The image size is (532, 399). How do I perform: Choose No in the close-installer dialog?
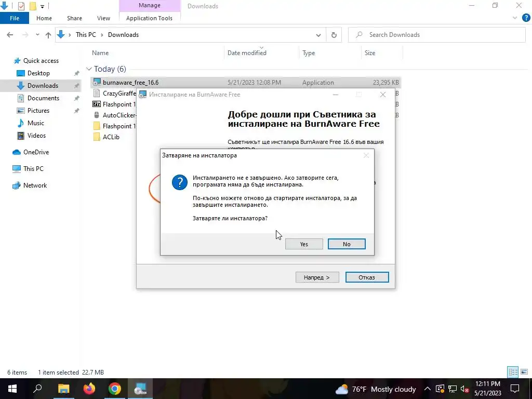(x=347, y=244)
